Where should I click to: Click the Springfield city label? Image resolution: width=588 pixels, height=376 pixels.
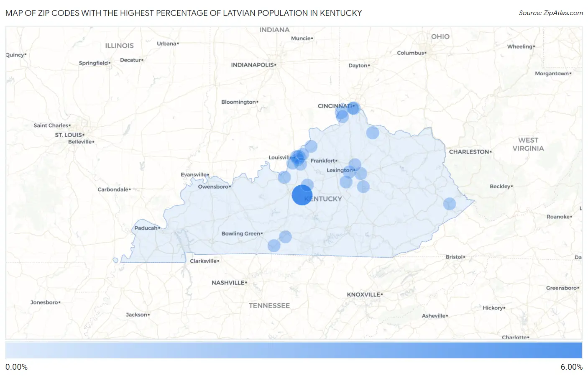coord(94,63)
